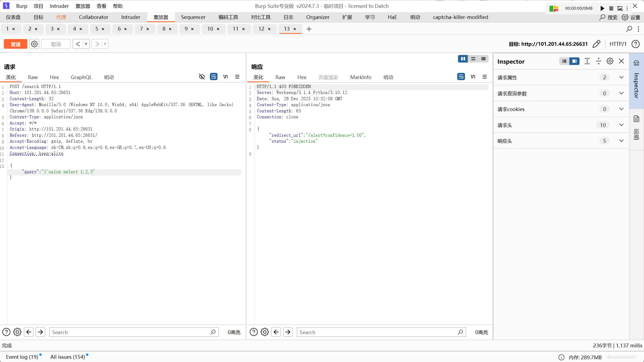Toggle request line wrap icon
644x362 pixels.
click(213, 77)
